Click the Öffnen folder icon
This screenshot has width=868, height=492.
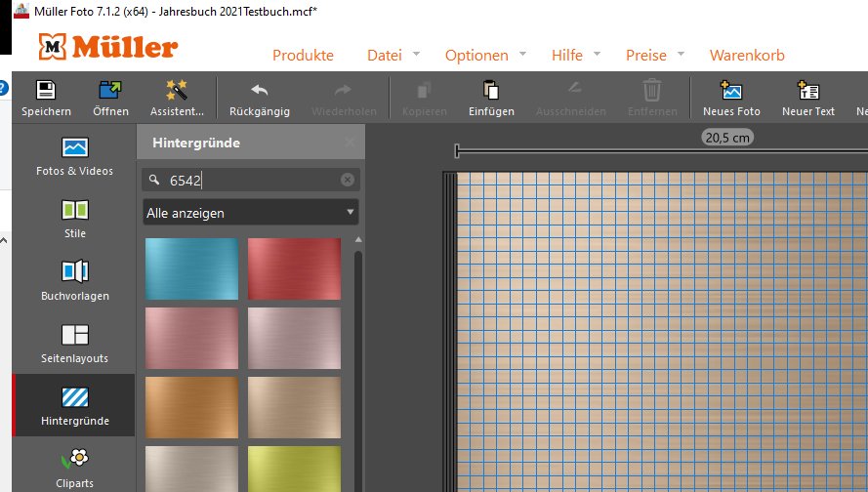tap(110, 92)
